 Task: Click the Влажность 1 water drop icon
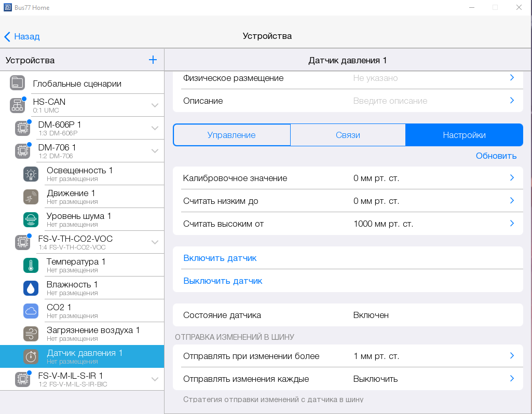coord(31,288)
